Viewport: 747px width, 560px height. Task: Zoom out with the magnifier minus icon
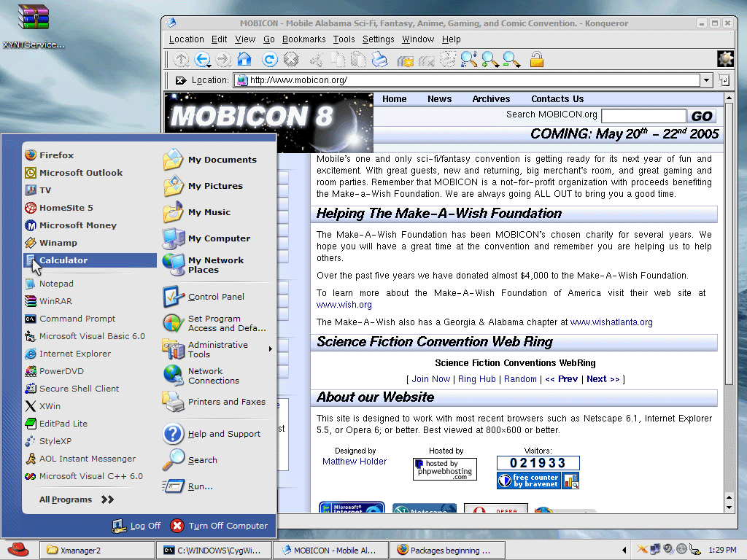pos(511,60)
